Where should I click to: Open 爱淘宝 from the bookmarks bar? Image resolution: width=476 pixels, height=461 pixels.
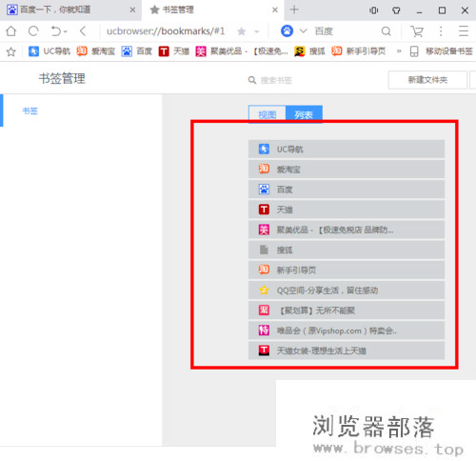click(96, 51)
